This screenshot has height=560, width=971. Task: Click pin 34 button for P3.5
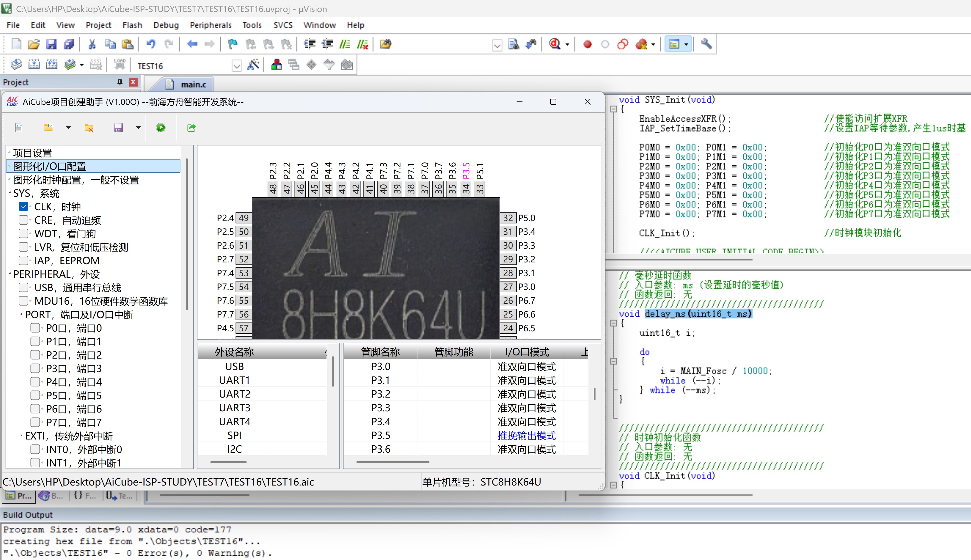[x=466, y=189]
